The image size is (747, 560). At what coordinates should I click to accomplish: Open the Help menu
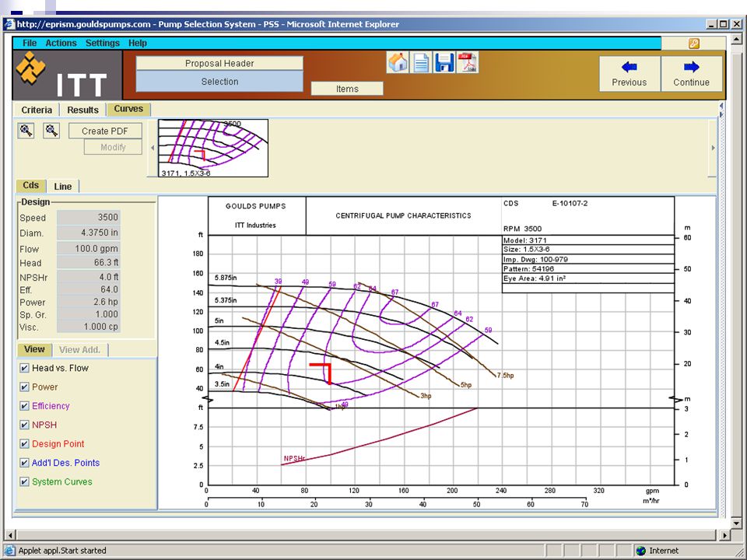138,43
